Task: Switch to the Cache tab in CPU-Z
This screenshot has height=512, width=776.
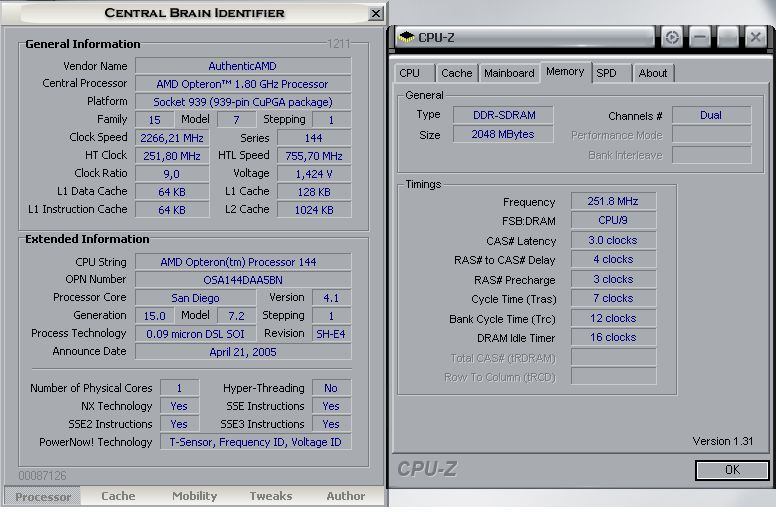Action: [x=456, y=73]
